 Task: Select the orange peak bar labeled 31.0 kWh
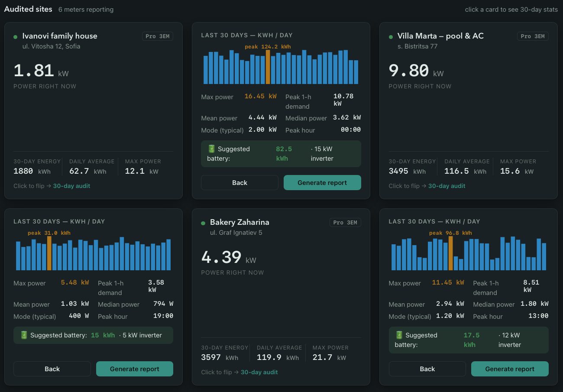[x=49, y=253]
